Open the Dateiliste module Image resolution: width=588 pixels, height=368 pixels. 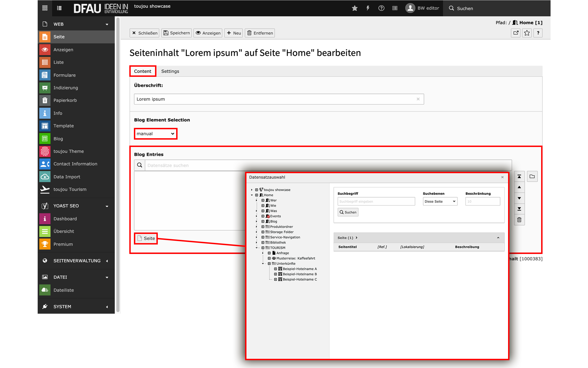(x=76, y=290)
